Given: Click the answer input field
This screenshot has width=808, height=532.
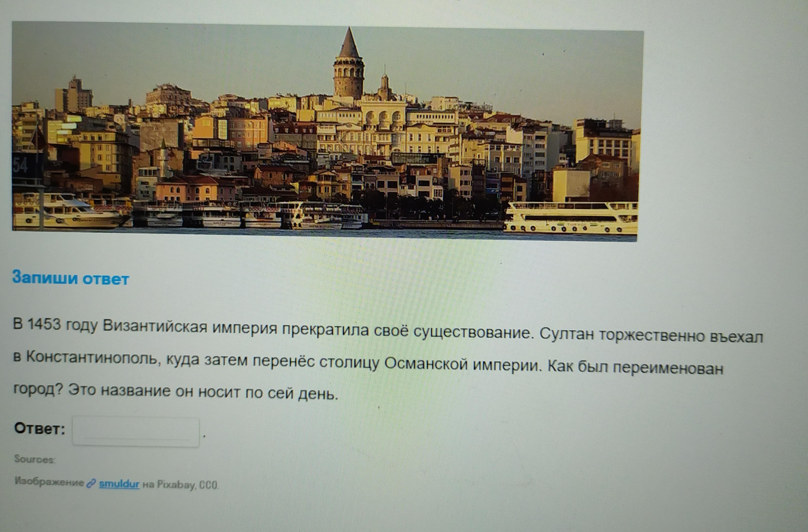Looking at the screenshot, I should tap(135, 431).
